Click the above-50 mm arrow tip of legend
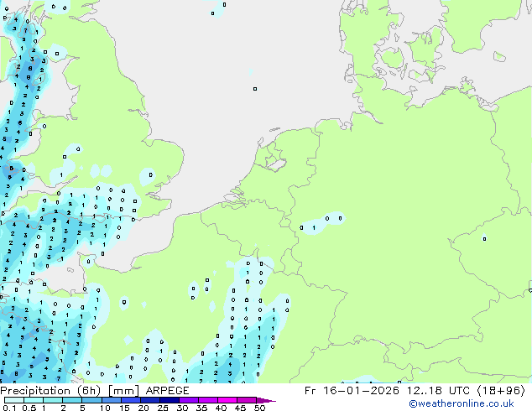The image size is (532, 411). tap(266, 400)
